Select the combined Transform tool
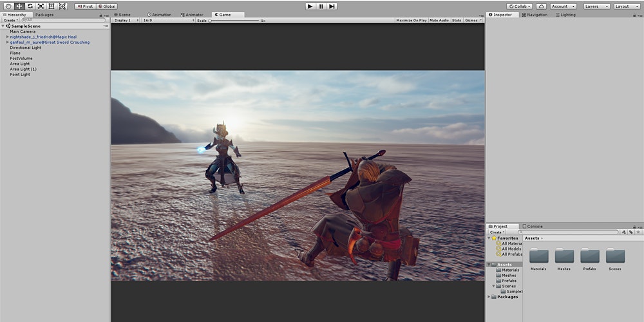Image resolution: width=644 pixels, height=322 pixels. click(62, 6)
